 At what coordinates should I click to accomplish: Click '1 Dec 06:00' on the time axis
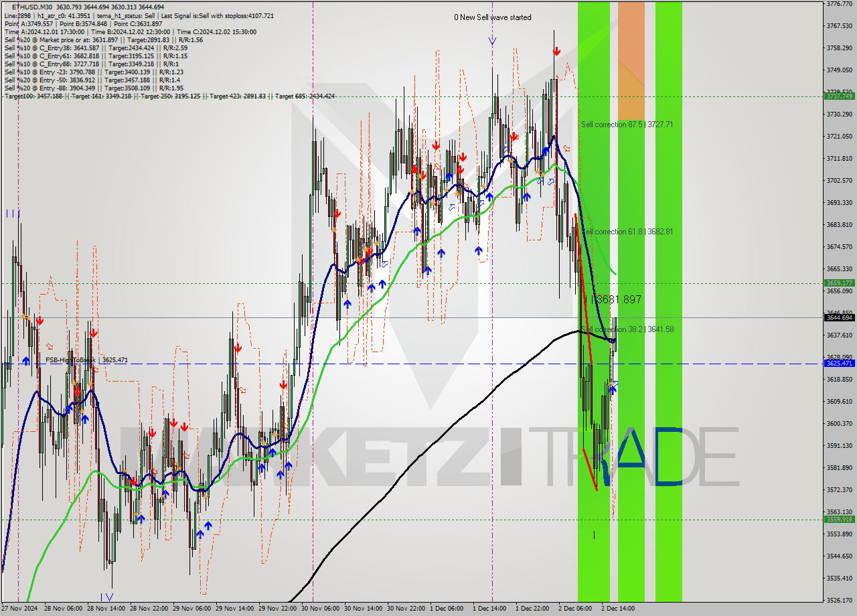coord(447,609)
